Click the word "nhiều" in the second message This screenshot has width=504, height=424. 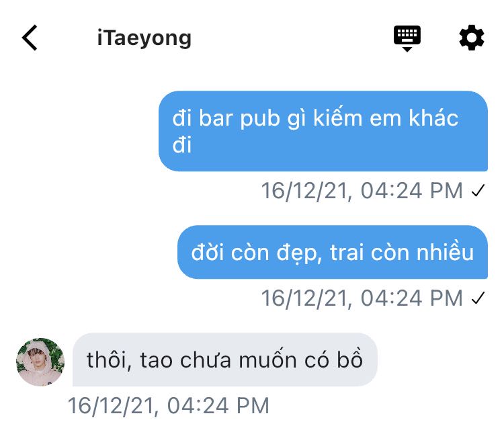pos(445,252)
